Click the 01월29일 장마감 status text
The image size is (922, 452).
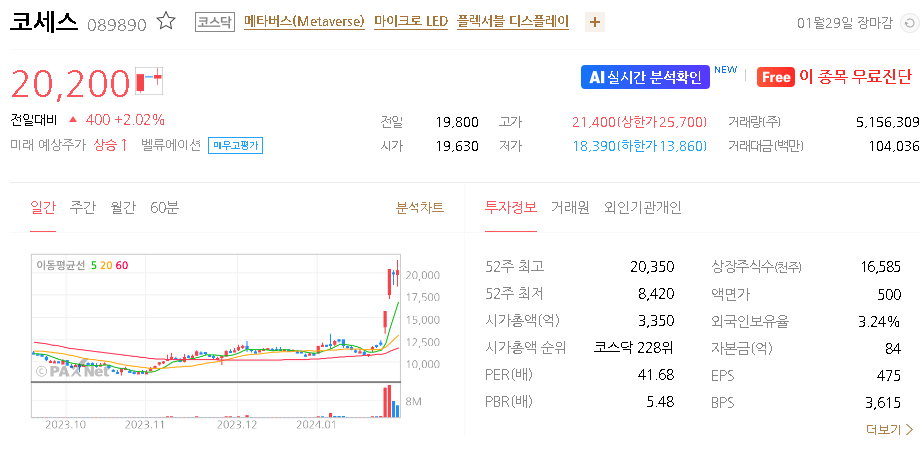tap(845, 24)
